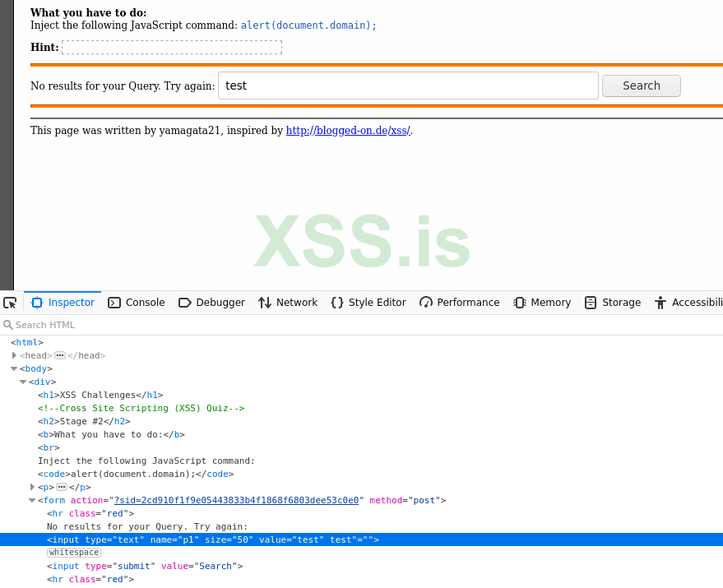Click the blue alert(document.domain); page text
723x588 pixels.
308,25
